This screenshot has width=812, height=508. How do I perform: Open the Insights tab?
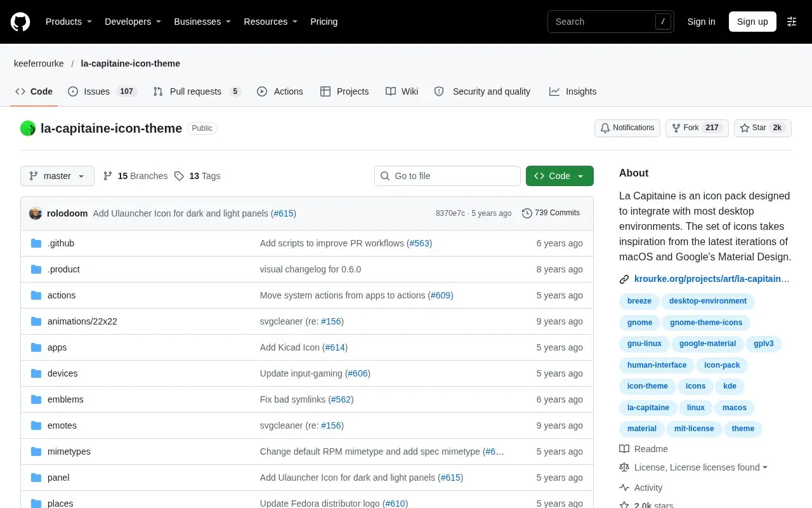(x=573, y=91)
